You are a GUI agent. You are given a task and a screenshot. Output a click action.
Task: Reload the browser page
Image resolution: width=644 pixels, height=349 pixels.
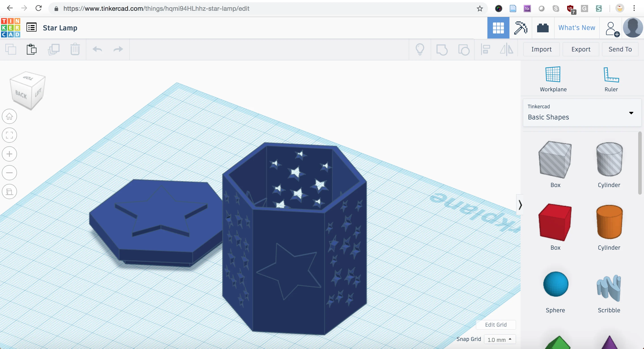tap(38, 8)
